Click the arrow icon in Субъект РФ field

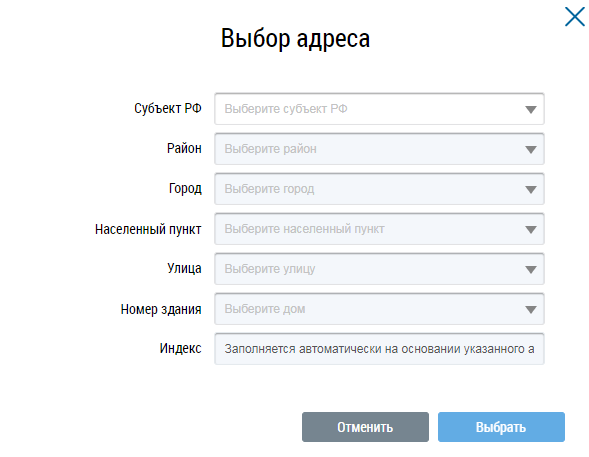(x=530, y=109)
